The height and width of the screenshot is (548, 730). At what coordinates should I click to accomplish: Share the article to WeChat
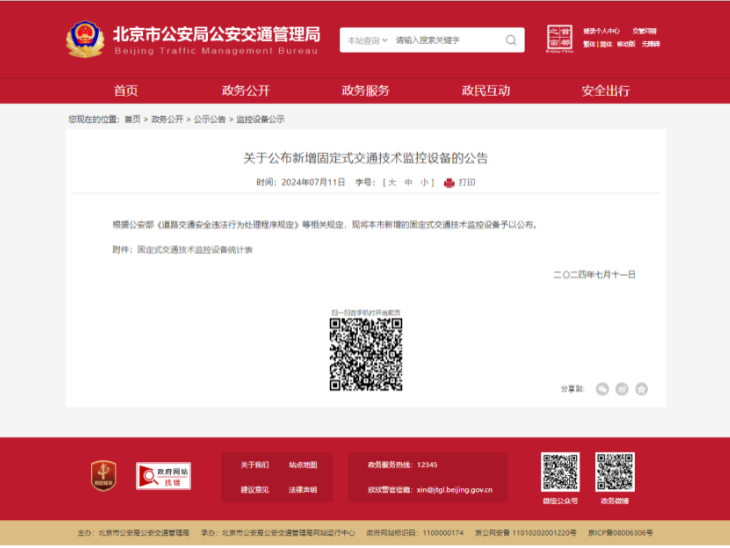click(x=602, y=389)
